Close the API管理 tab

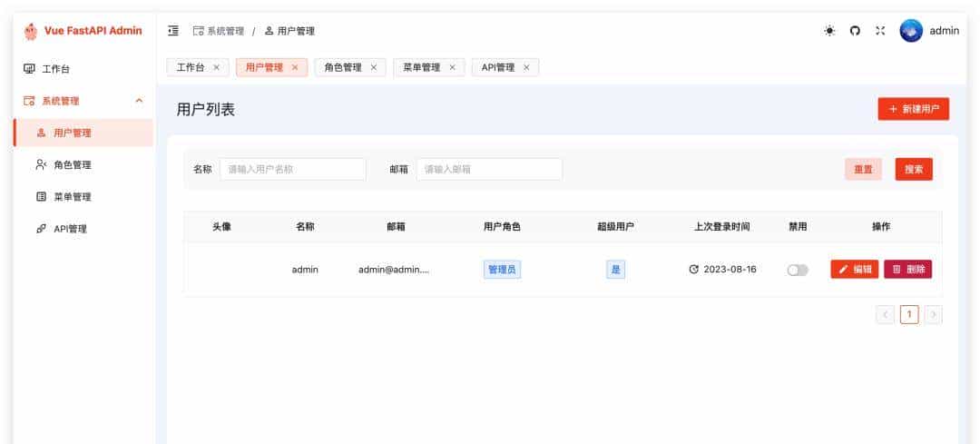click(526, 67)
